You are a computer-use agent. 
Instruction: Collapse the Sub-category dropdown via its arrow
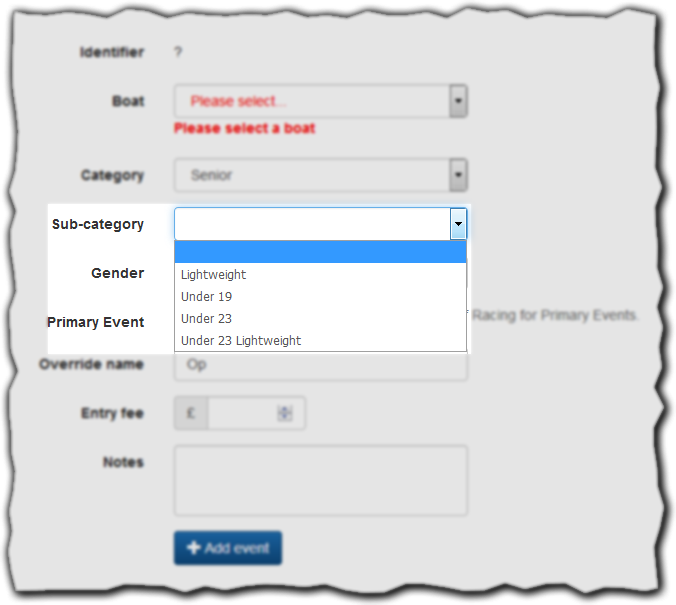click(x=458, y=224)
